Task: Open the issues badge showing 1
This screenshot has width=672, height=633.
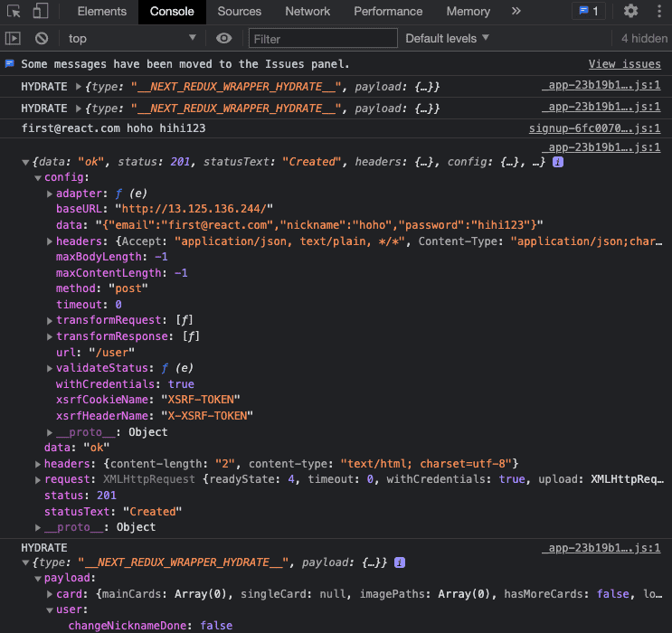Action: pos(589,11)
